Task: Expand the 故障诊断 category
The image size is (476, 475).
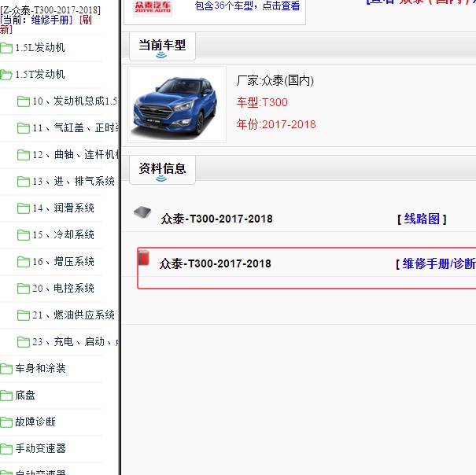Action: [x=35, y=422]
